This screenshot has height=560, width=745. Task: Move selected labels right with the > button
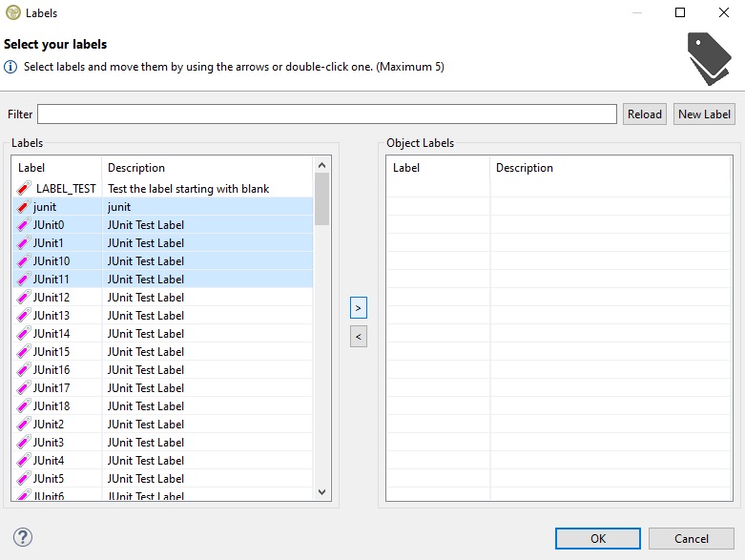tap(359, 308)
